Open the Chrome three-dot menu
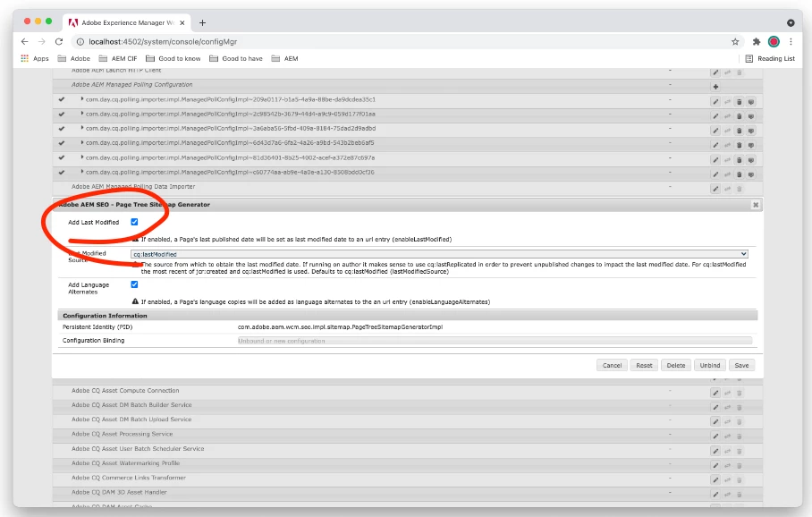Viewport: 812px width, 517px height. [791, 42]
